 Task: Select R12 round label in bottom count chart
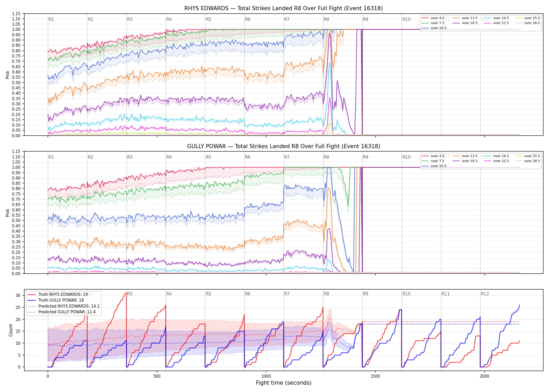point(485,294)
